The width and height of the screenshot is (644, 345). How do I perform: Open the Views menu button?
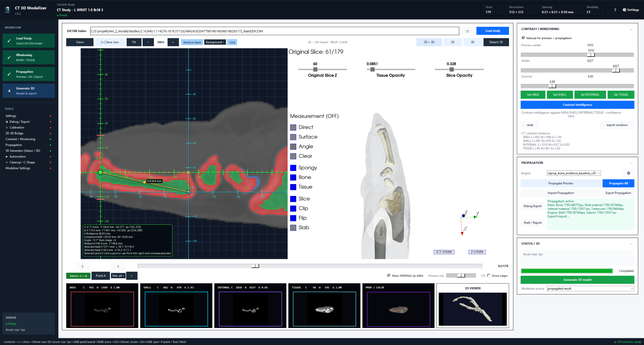[x=80, y=42]
